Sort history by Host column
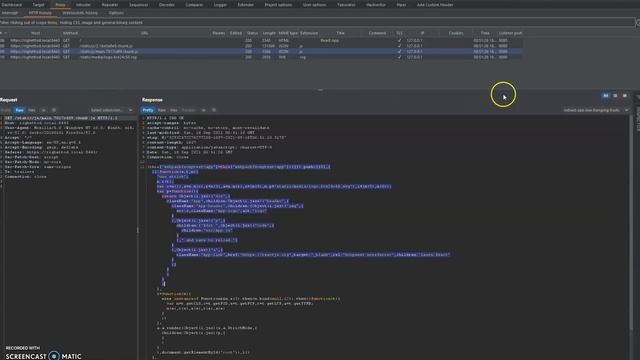 point(36,33)
